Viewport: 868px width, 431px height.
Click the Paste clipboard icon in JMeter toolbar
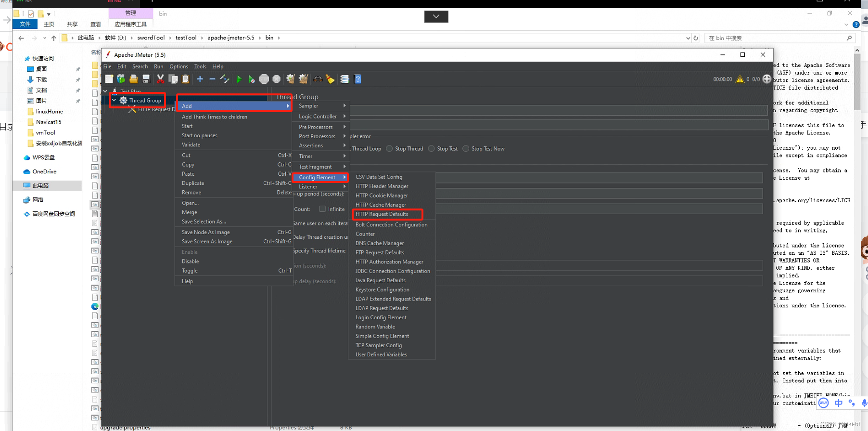[185, 79]
